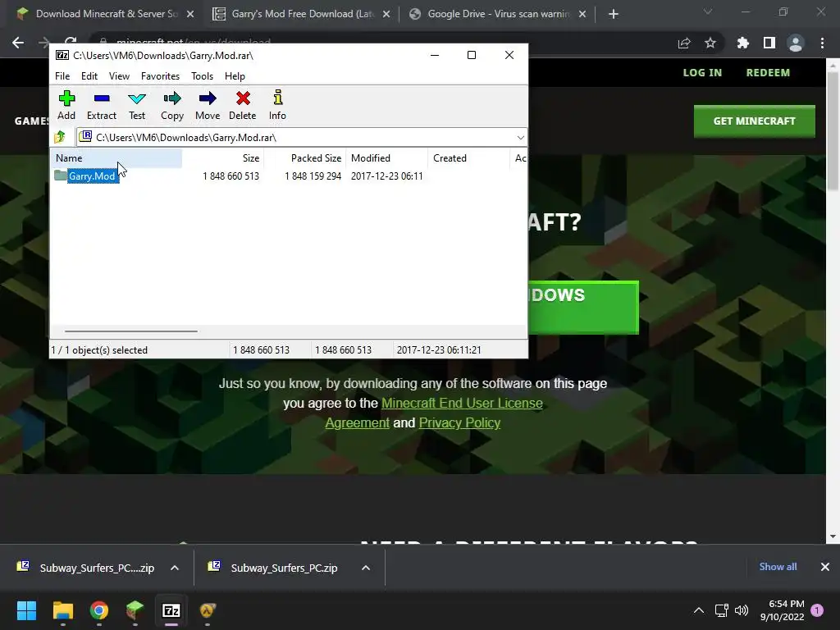Screen dimensions: 840x630
Task: Sort by the Name column header
Action: (116, 158)
